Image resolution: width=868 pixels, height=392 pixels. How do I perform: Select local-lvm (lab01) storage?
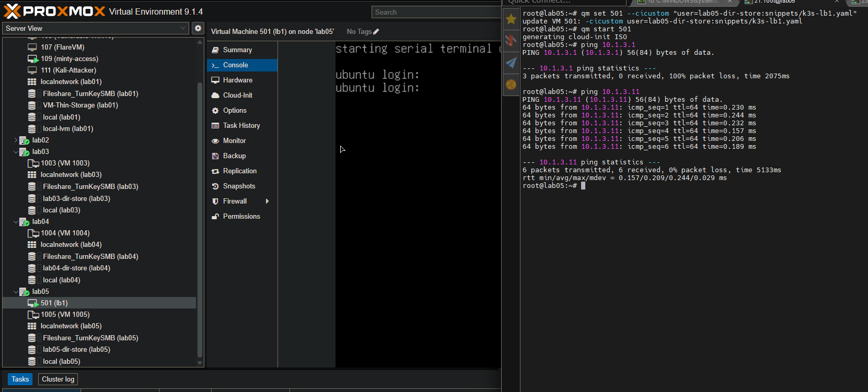pos(68,128)
